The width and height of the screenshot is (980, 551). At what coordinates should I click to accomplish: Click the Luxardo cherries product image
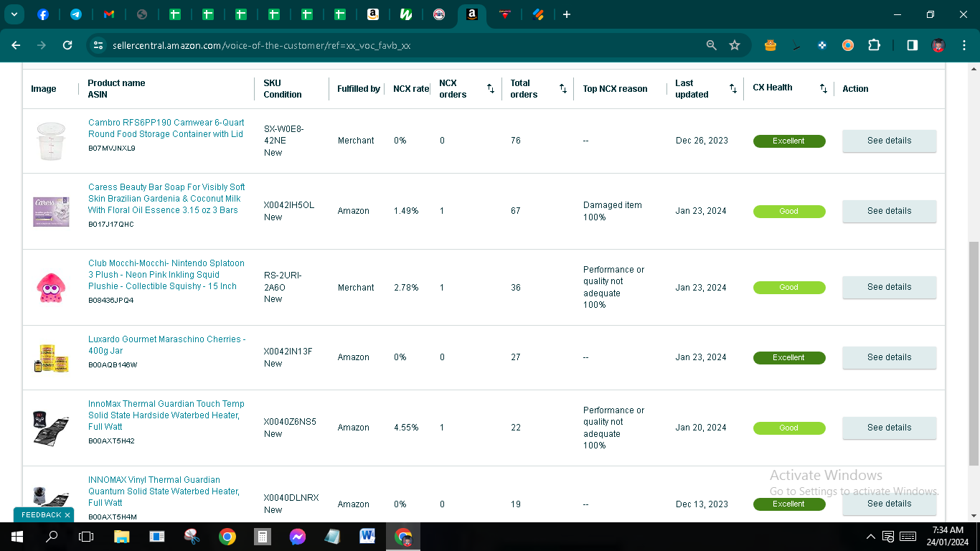point(51,357)
